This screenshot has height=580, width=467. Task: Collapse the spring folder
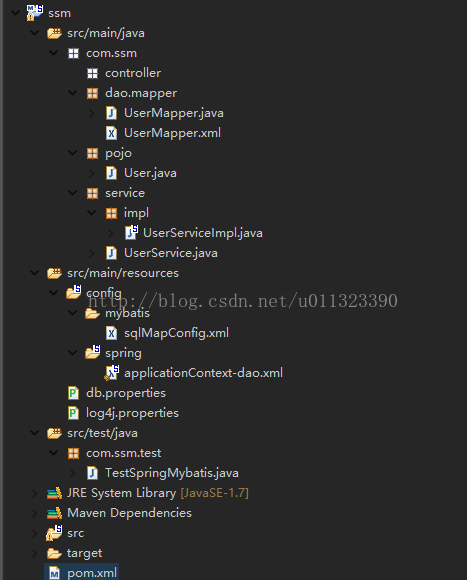[x=73, y=353]
